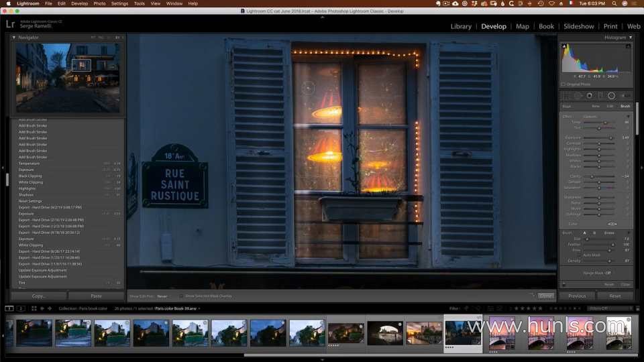Select the Seine bridge arch thumbnail in filmstrip
The height and width of the screenshot is (362, 644).
[x=385, y=333]
